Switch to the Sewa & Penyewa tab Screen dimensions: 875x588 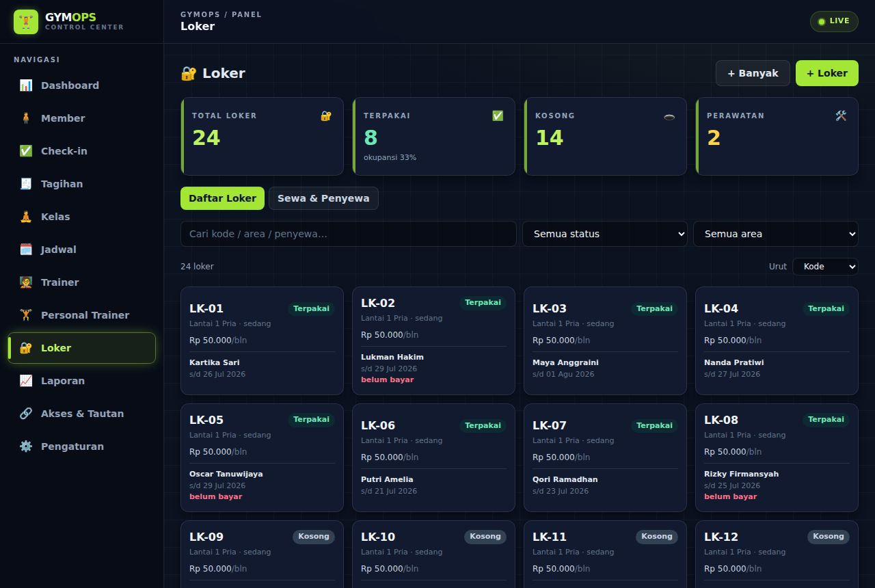click(x=323, y=198)
